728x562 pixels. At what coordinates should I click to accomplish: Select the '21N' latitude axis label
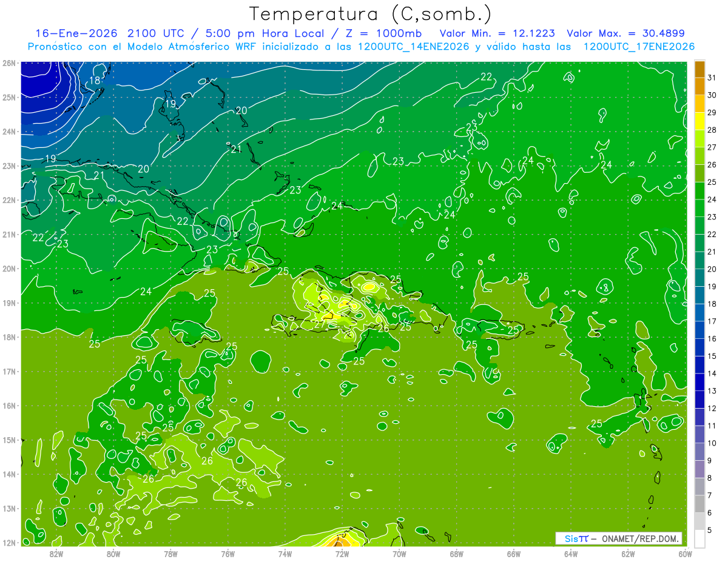point(8,234)
